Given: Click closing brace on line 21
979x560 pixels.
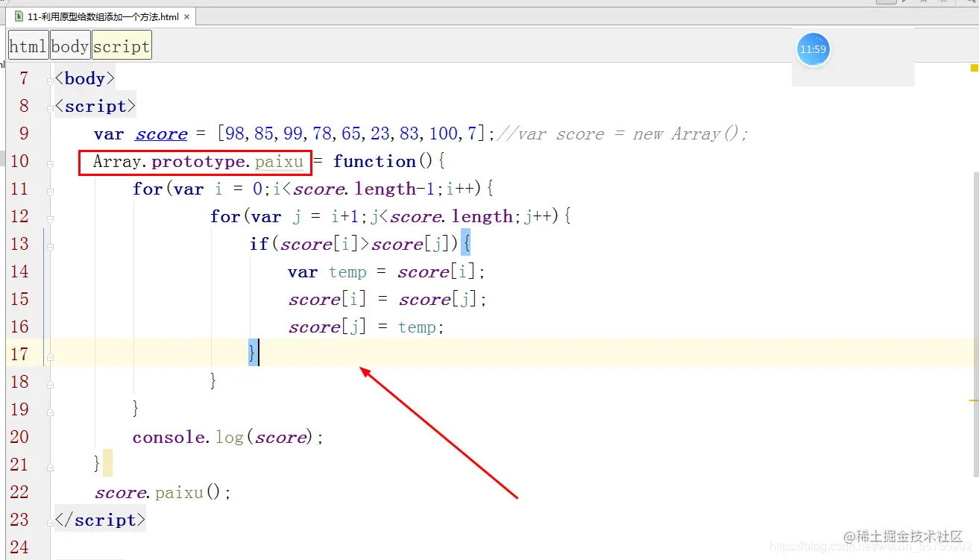Looking at the screenshot, I should point(97,464).
